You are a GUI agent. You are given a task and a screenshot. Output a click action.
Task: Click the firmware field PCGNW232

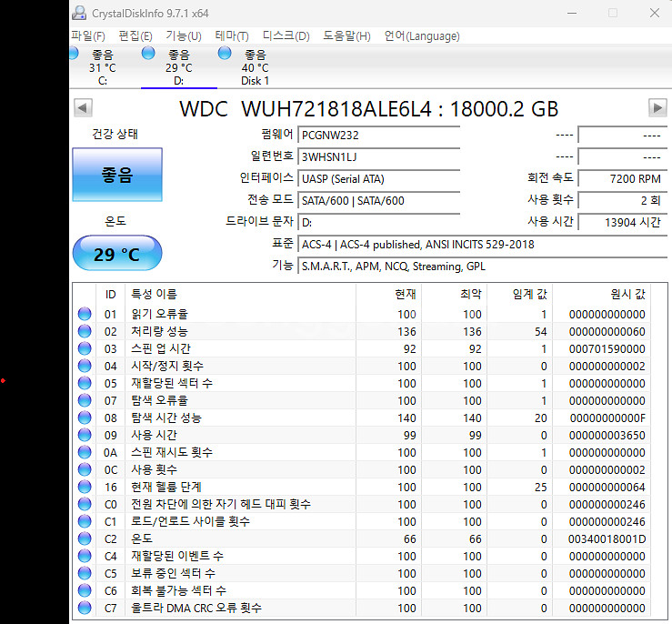379,135
